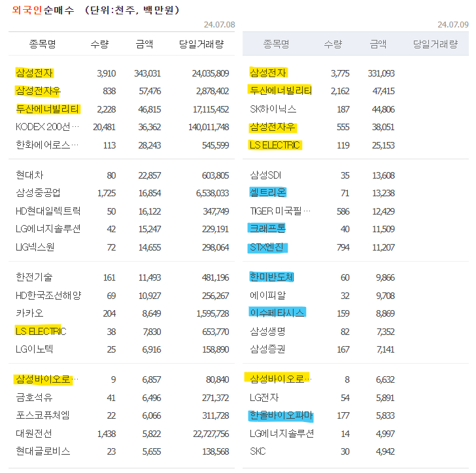Click 종목명 header in the 24.07.08 table
Image resolution: width=476 pixels, height=473 pixels.
(42, 44)
